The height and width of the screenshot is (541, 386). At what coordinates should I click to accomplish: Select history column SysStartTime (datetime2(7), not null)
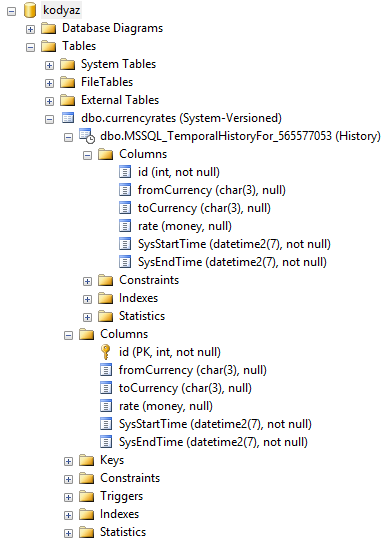234,244
